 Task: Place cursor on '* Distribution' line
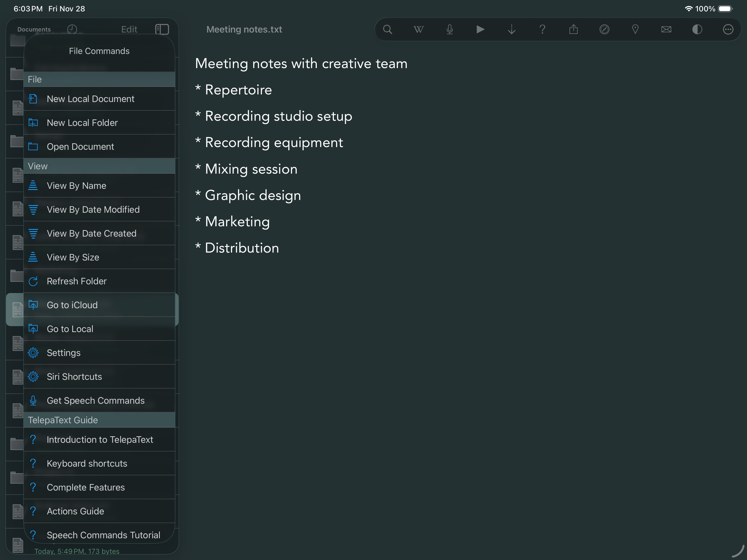pos(237,248)
